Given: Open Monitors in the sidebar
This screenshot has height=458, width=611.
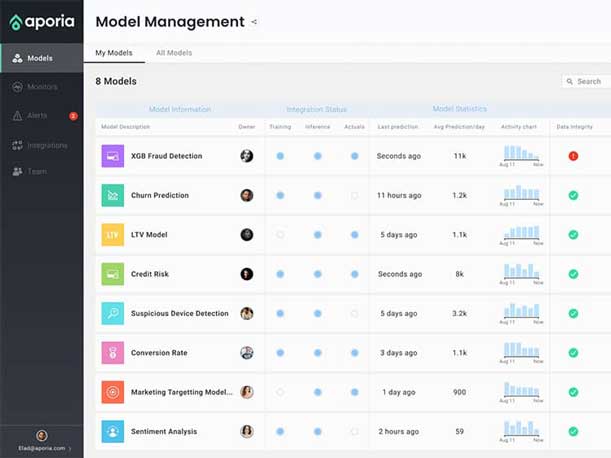Looking at the screenshot, I should pyautogui.click(x=42, y=87).
